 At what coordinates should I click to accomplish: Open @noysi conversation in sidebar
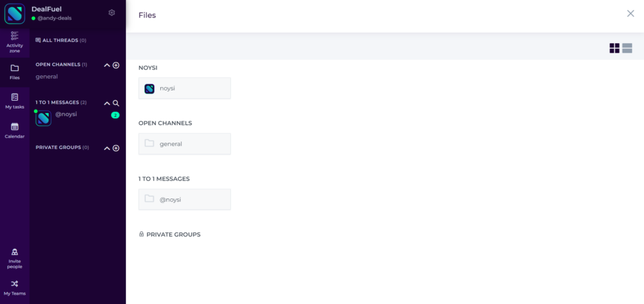point(66,114)
